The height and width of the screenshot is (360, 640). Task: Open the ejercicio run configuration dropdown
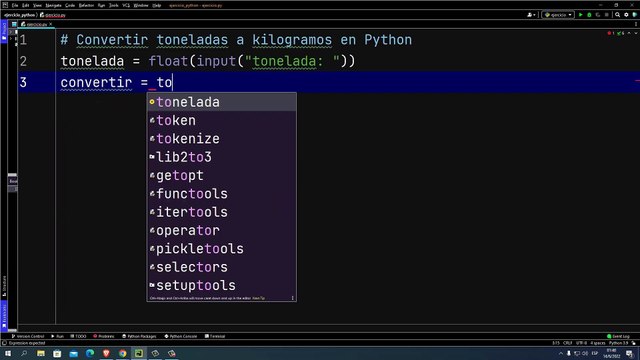click(558, 15)
